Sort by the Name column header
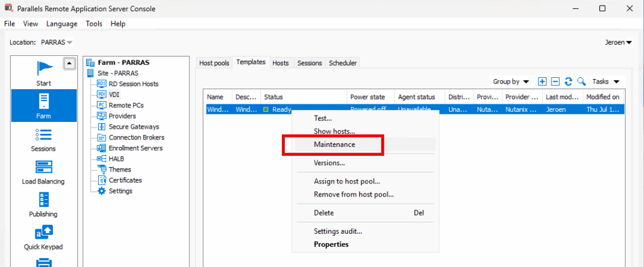 (x=218, y=97)
